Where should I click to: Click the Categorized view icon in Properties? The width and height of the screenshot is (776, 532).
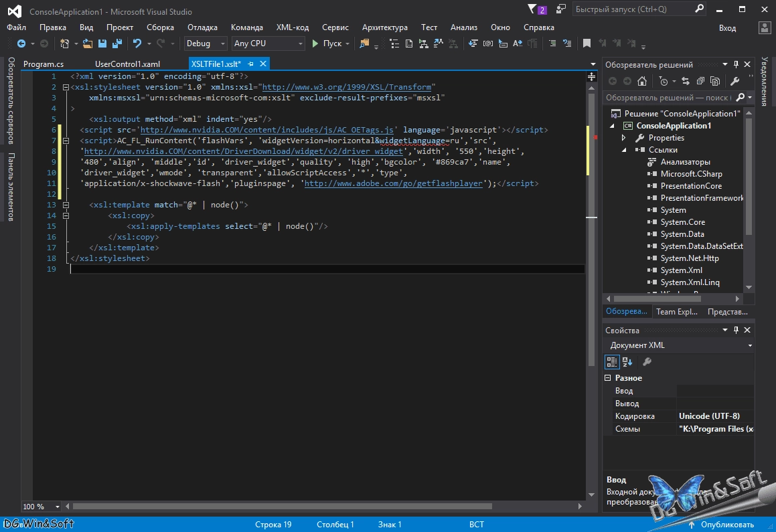pos(612,362)
